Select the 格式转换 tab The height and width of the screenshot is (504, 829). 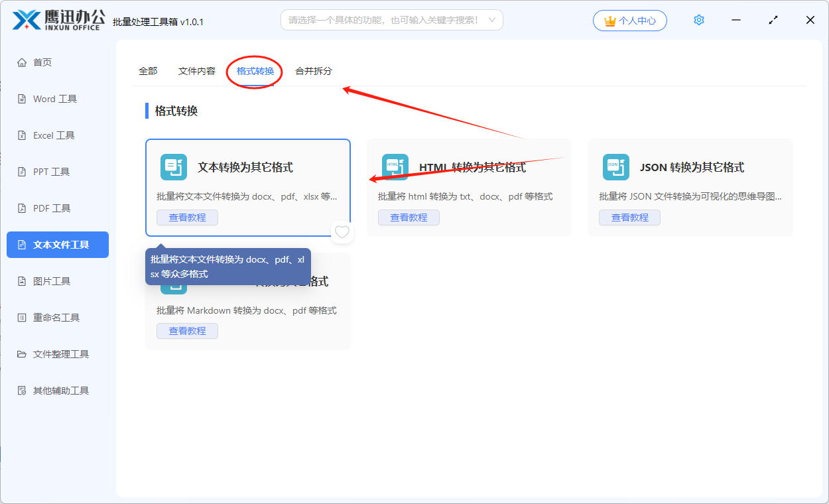point(255,71)
